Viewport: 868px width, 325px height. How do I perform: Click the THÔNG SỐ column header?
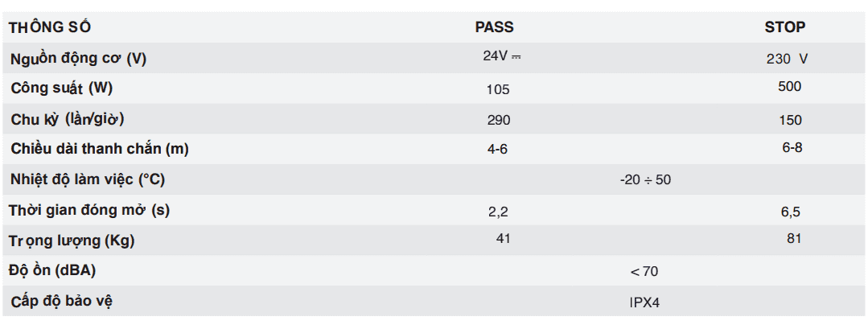pyautogui.click(x=49, y=27)
